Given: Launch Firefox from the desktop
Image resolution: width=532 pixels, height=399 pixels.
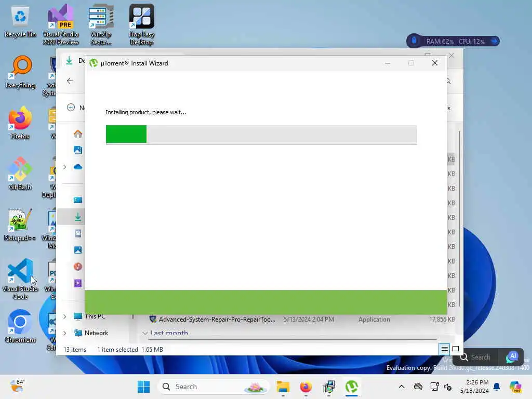Looking at the screenshot, I should coord(20,123).
